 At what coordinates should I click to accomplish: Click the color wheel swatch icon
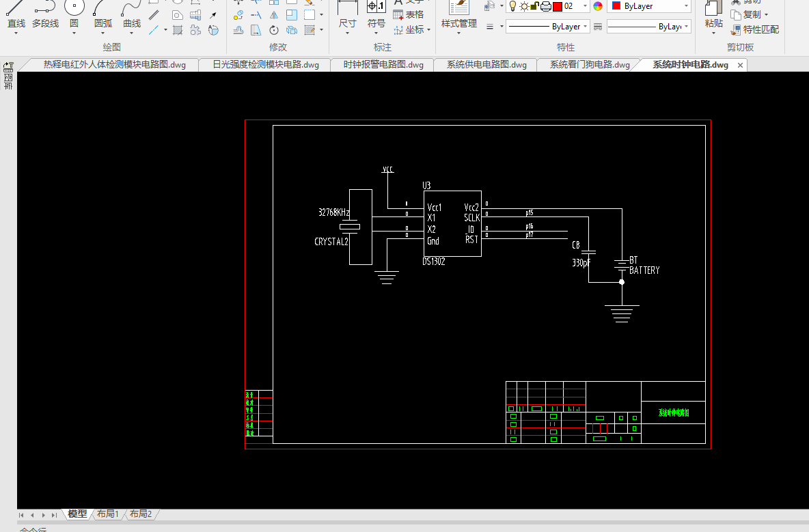tap(598, 6)
